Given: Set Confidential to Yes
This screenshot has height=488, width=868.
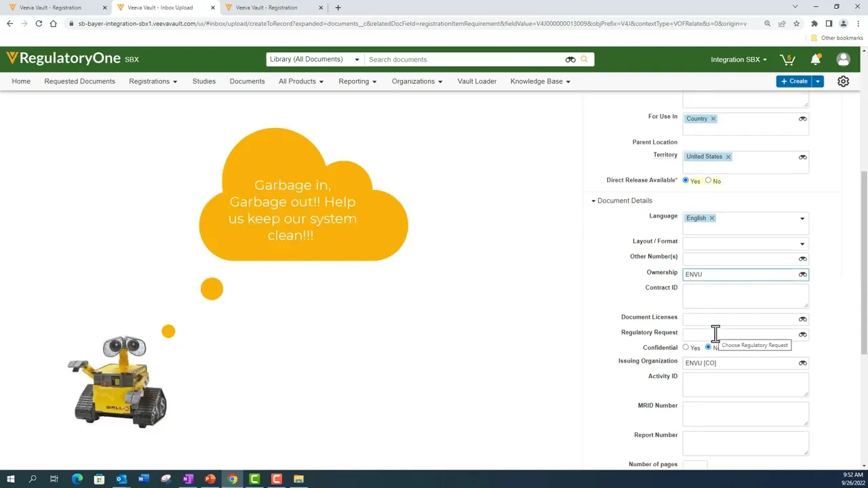Looking at the screenshot, I should click(686, 347).
